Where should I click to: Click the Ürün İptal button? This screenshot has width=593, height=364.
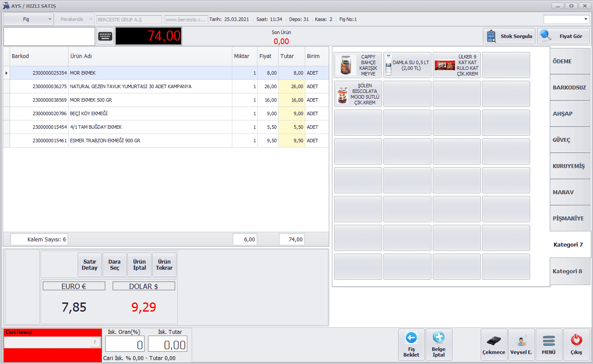[x=139, y=265]
